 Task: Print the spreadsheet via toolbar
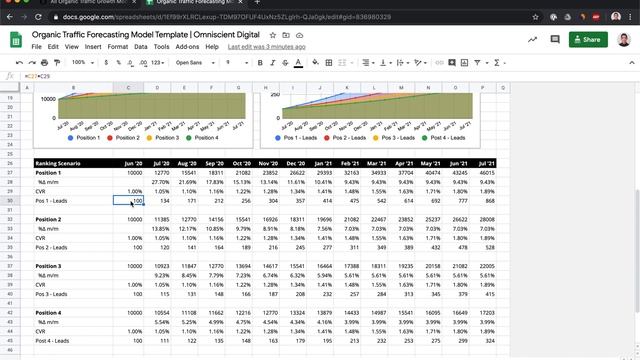44,62
